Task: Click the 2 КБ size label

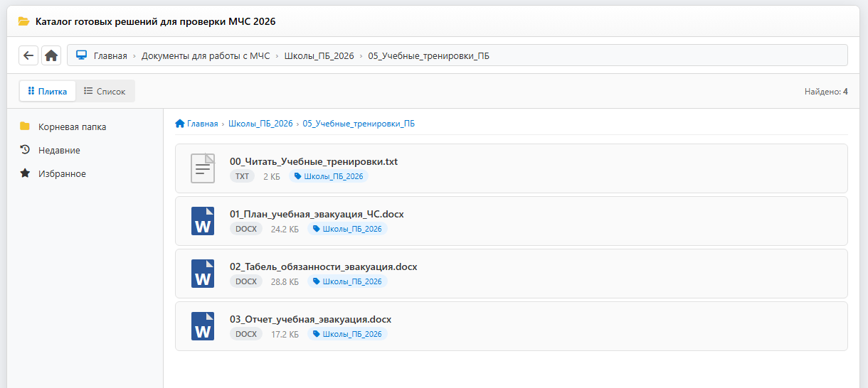Action: 272,176
